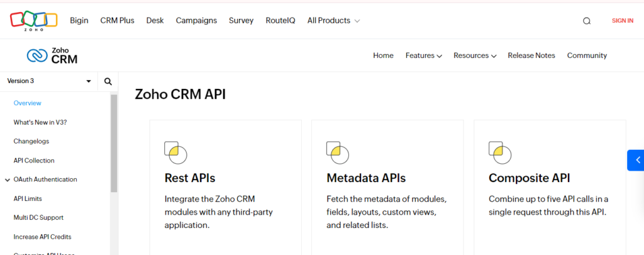Expand the Resources dropdown
The width and height of the screenshot is (644, 255).
click(x=475, y=55)
